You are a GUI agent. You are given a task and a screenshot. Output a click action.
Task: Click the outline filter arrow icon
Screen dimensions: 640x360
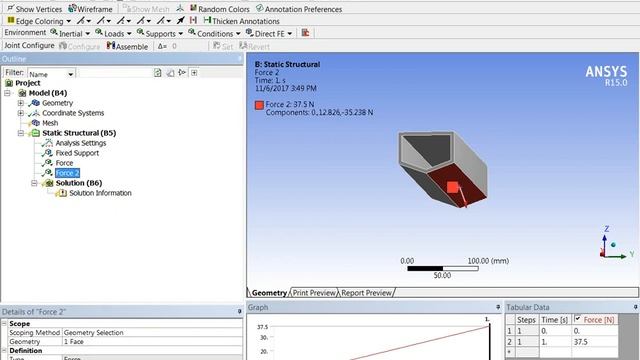pyautogui.click(x=182, y=73)
